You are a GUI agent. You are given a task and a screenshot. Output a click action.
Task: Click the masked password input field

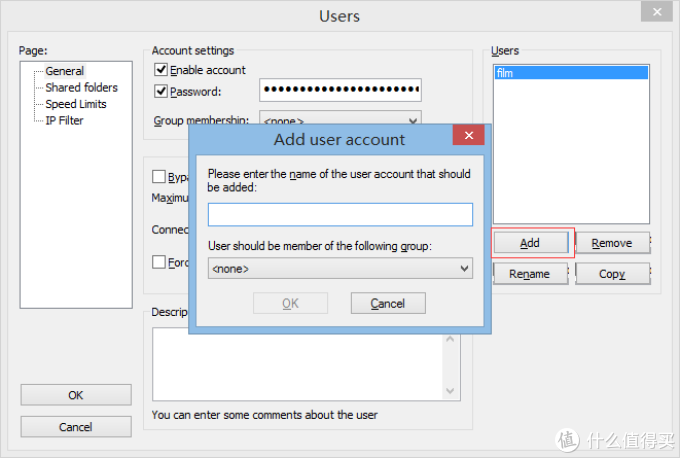coord(340,91)
